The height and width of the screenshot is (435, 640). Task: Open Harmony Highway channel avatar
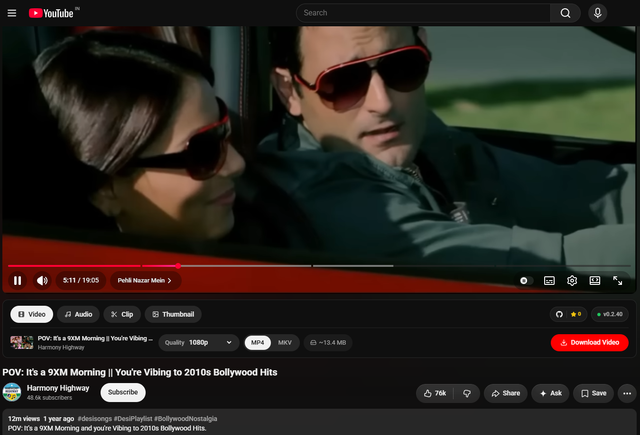coord(12,392)
